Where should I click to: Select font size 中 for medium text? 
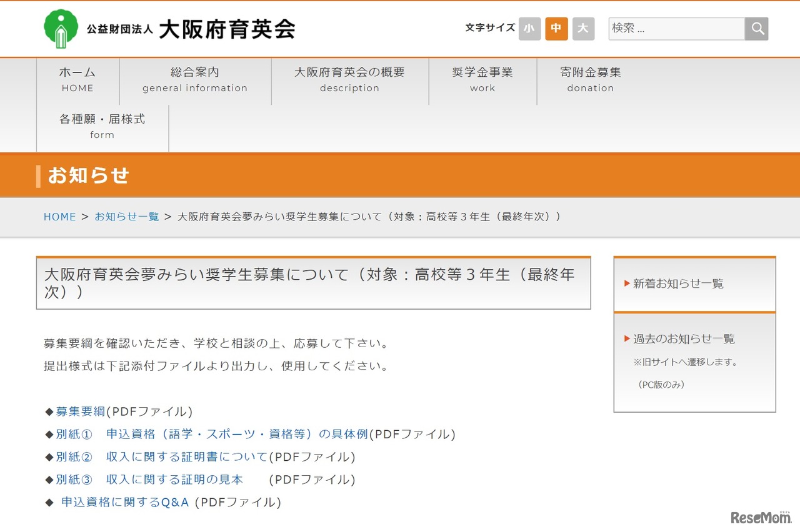tap(556, 29)
